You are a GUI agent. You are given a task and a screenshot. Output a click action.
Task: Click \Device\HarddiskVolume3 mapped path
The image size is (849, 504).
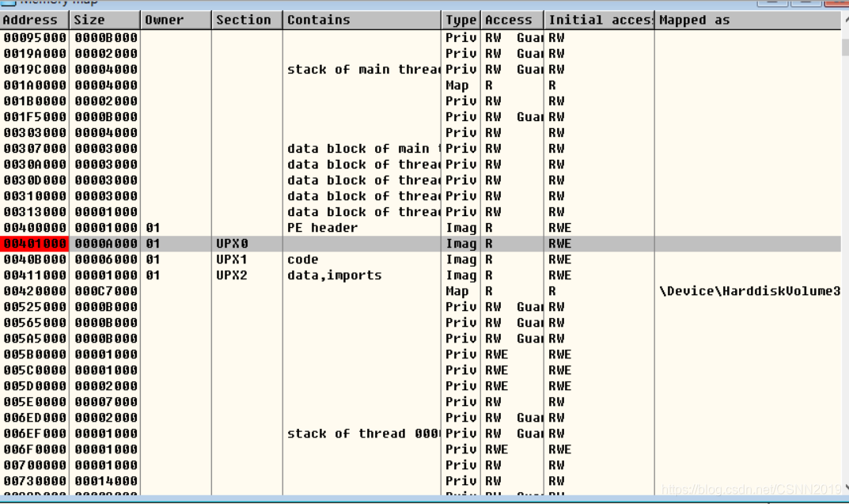(749, 291)
